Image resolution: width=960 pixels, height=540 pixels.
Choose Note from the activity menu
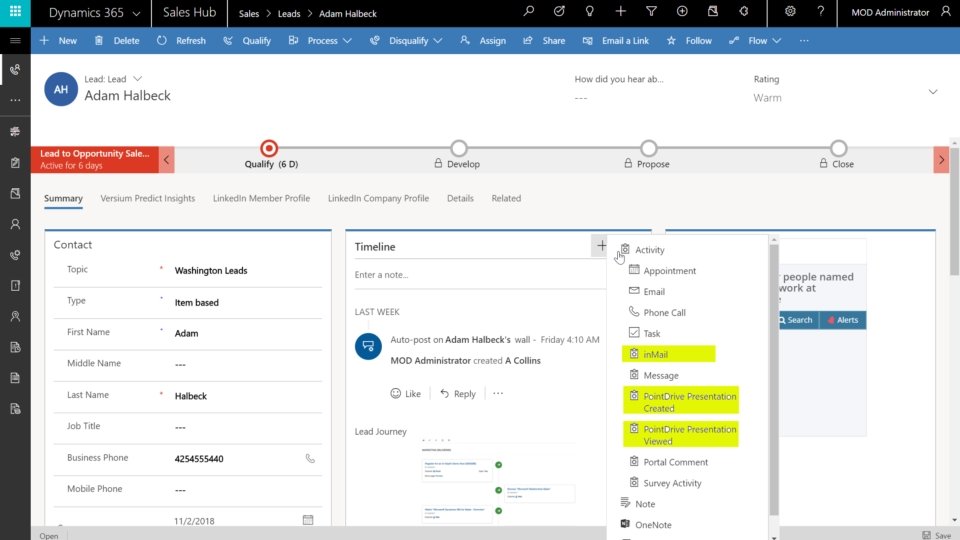[x=637, y=503]
